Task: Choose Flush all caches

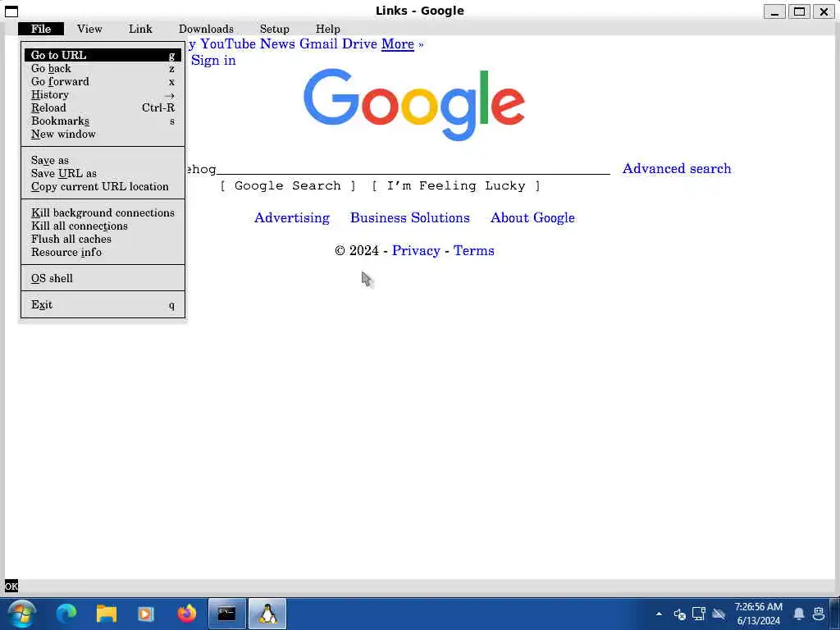Action: [x=103, y=239]
